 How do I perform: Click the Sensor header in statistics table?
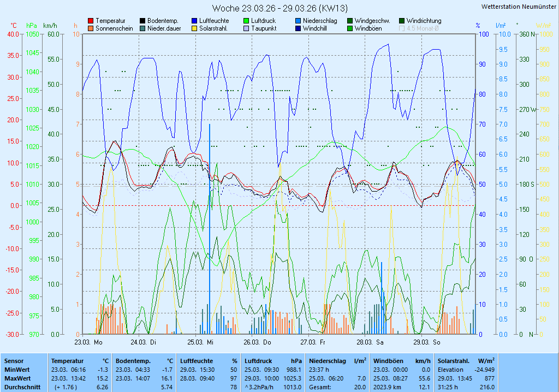point(14,361)
